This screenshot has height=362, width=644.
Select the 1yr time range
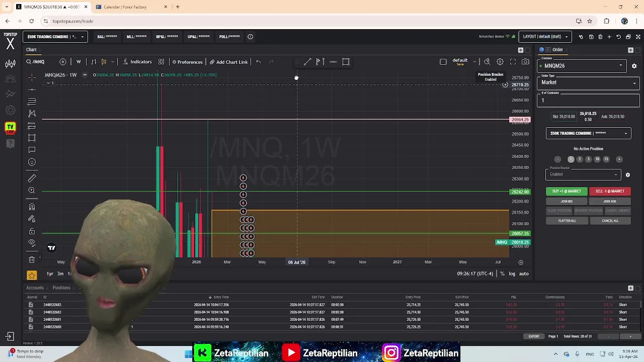click(50, 274)
